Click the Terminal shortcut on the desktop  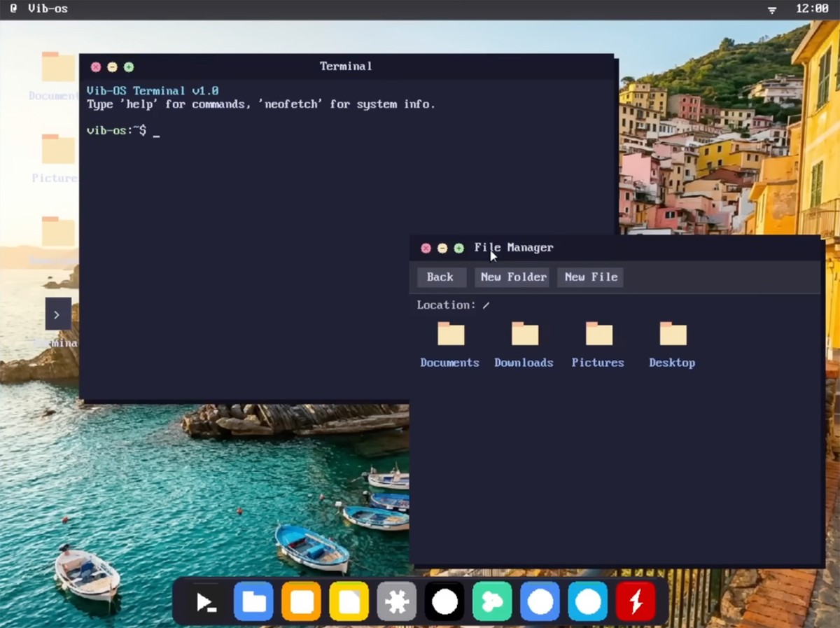[58, 314]
